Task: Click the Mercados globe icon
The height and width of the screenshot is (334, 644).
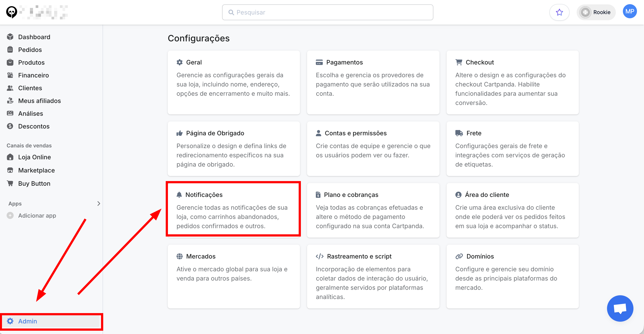Action: click(180, 256)
